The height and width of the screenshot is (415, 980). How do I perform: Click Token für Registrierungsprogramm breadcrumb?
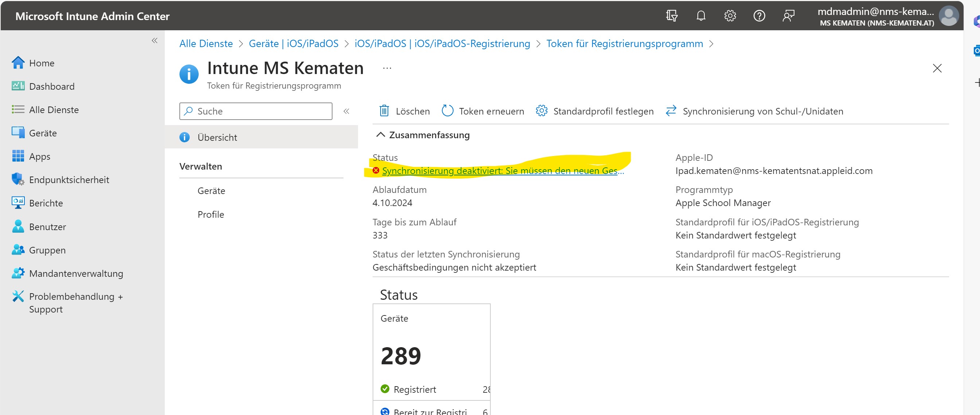[x=624, y=43]
